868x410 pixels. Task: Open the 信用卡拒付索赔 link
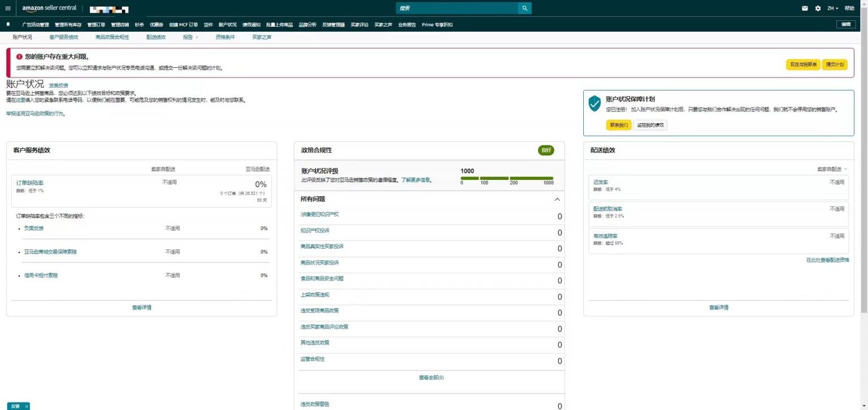pos(41,275)
